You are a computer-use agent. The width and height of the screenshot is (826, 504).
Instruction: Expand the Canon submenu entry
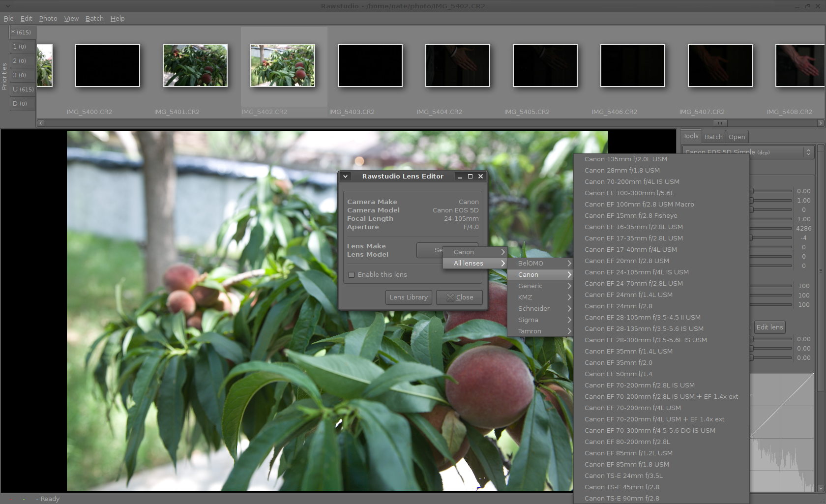point(475,252)
